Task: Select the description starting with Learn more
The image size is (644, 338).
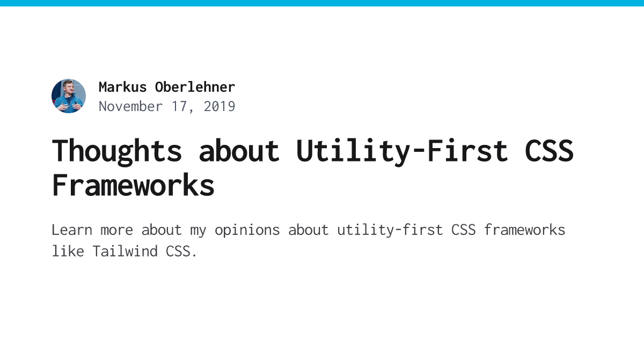Action: tap(309, 240)
